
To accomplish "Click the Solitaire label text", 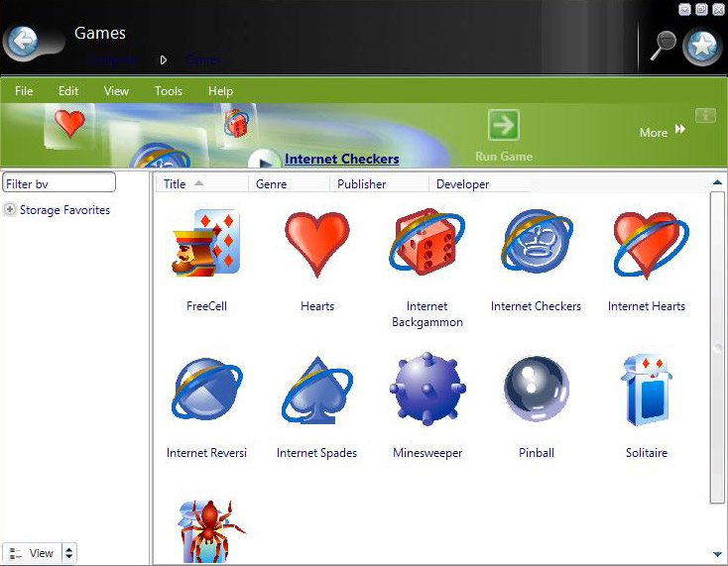I will pos(647,453).
